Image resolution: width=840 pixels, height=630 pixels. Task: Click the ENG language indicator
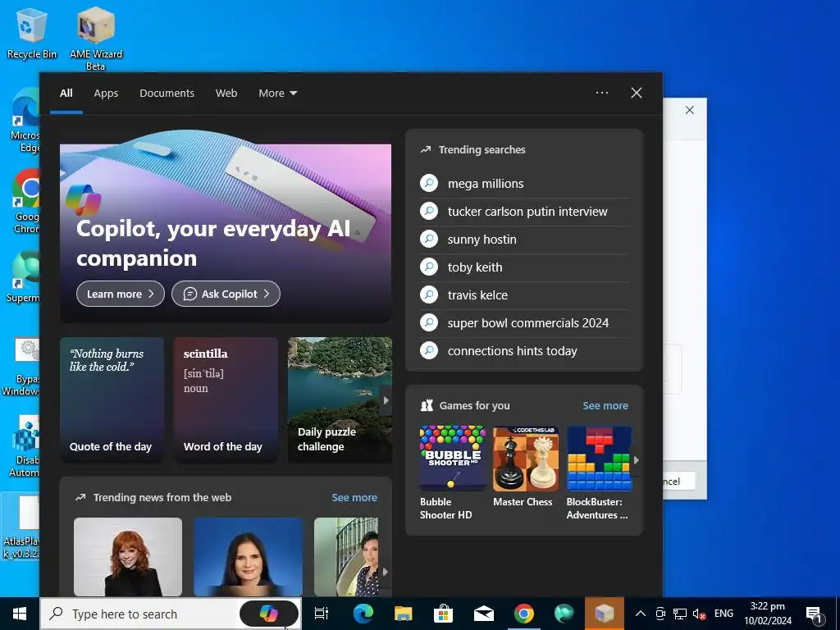[x=724, y=614]
